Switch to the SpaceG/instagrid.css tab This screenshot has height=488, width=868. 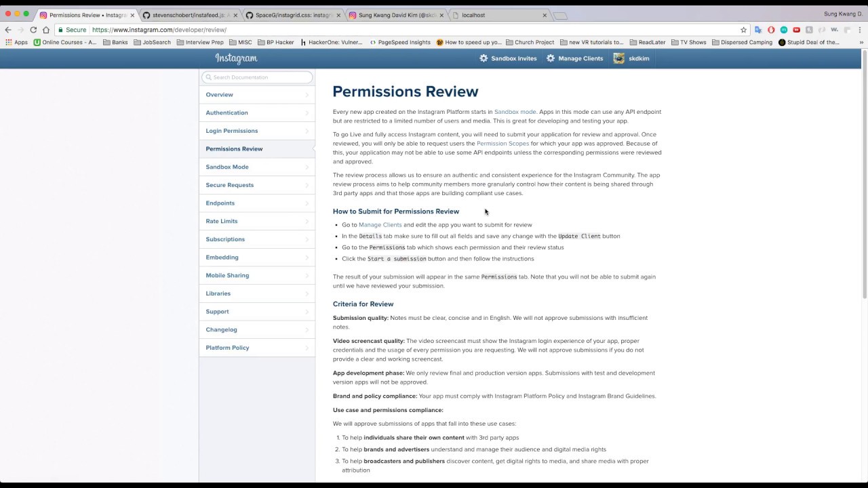(x=293, y=15)
